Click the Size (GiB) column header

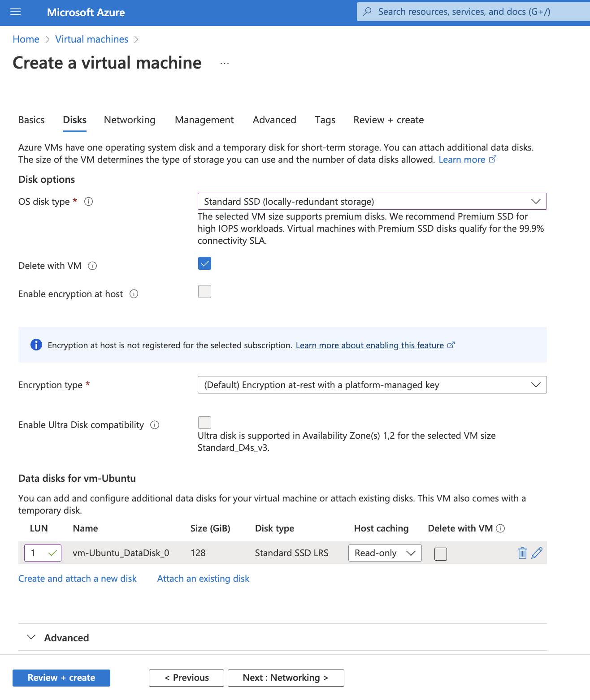point(210,528)
